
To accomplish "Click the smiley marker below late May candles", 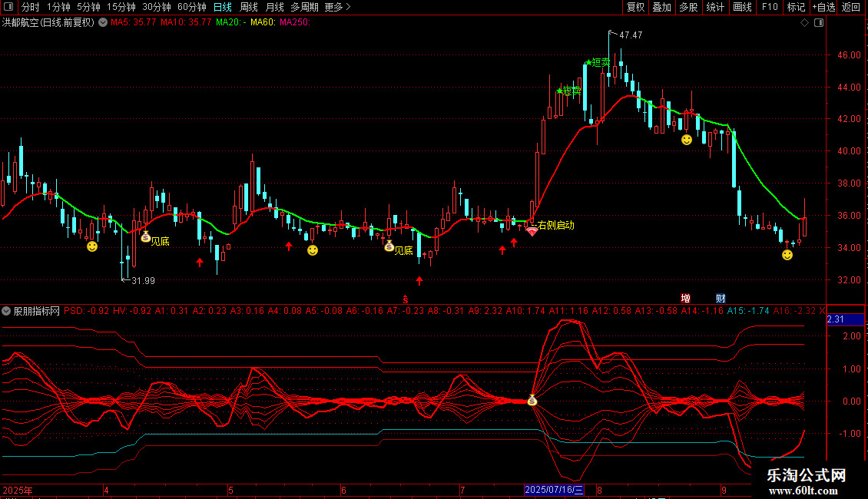I will pos(313,250).
